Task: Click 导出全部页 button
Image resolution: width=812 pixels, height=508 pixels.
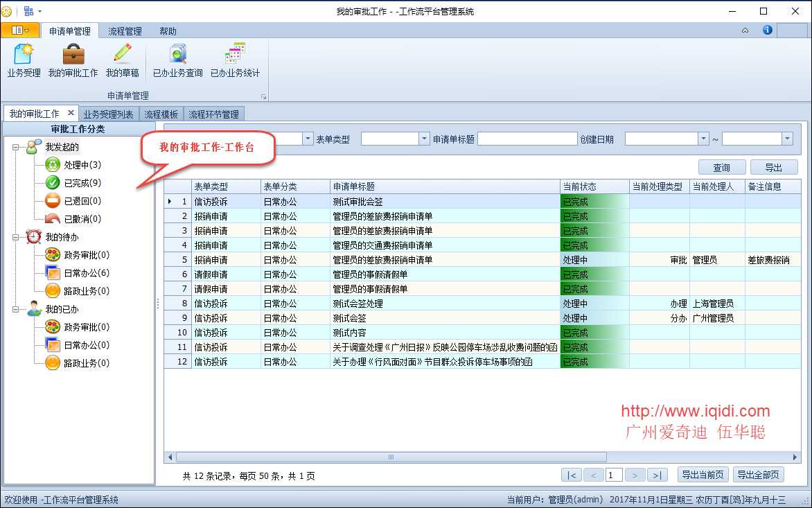Action: pos(758,475)
